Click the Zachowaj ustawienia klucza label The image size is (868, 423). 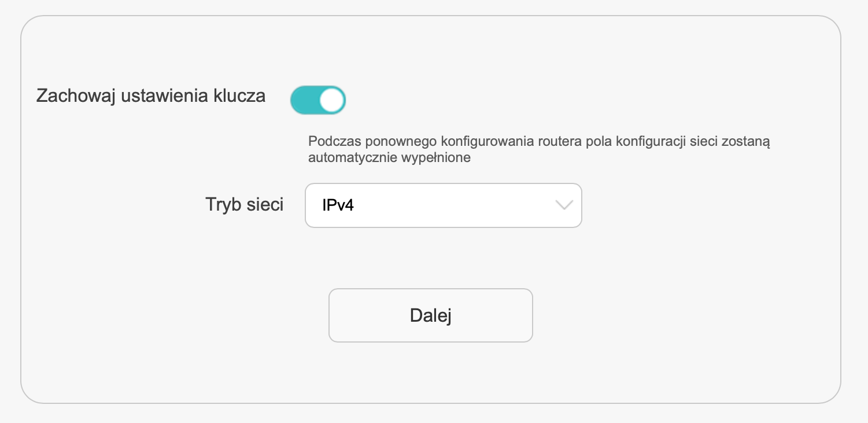(x=151, y=95)
